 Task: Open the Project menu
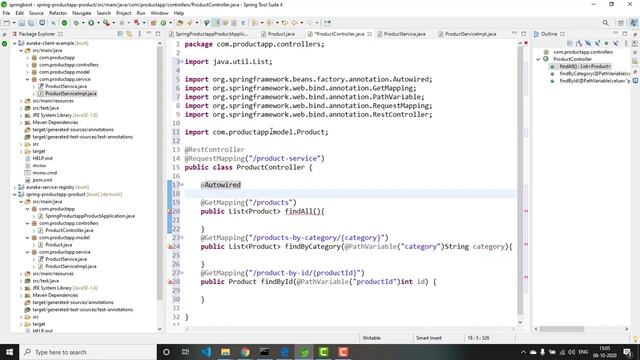coord(124,13)
